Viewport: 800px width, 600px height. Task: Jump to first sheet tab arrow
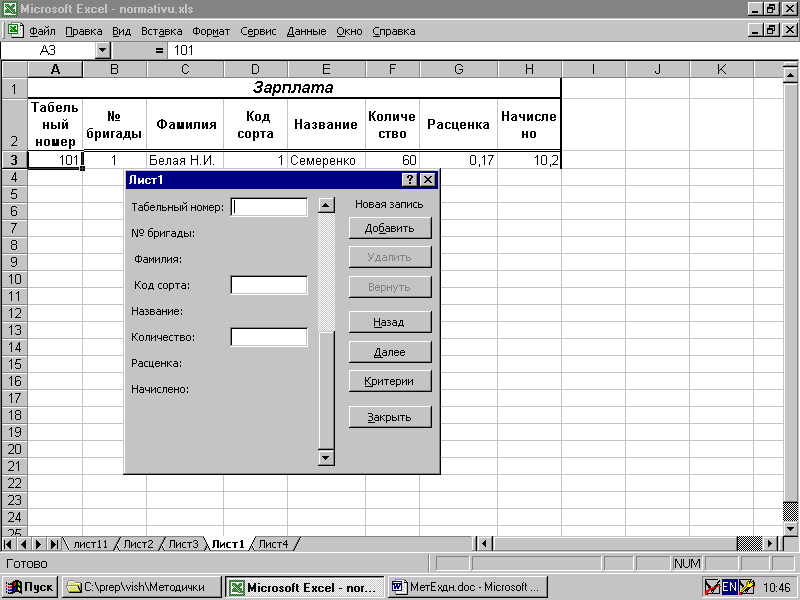coord(8,544)
